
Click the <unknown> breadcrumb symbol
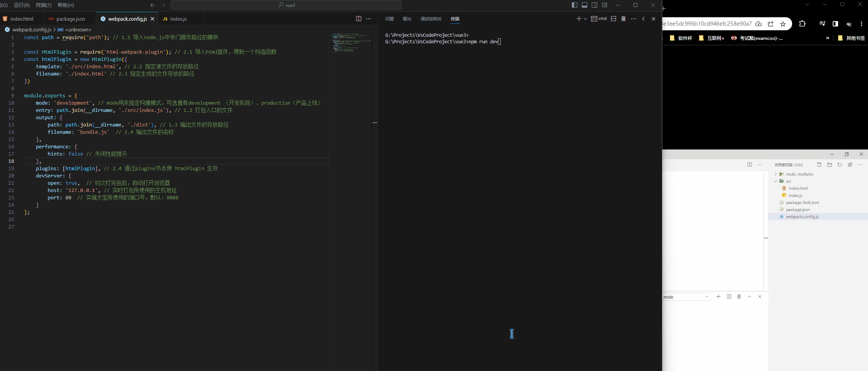coord(78,30)
